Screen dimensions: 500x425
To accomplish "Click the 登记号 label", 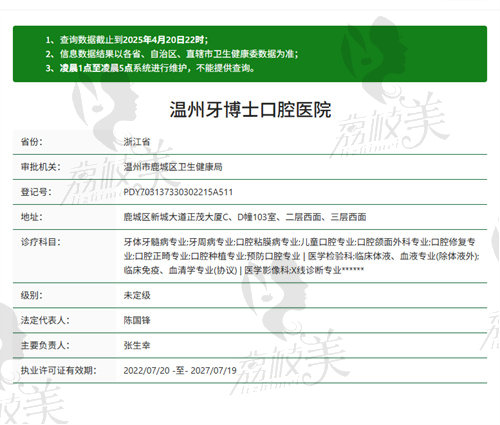I will point(36,192).
